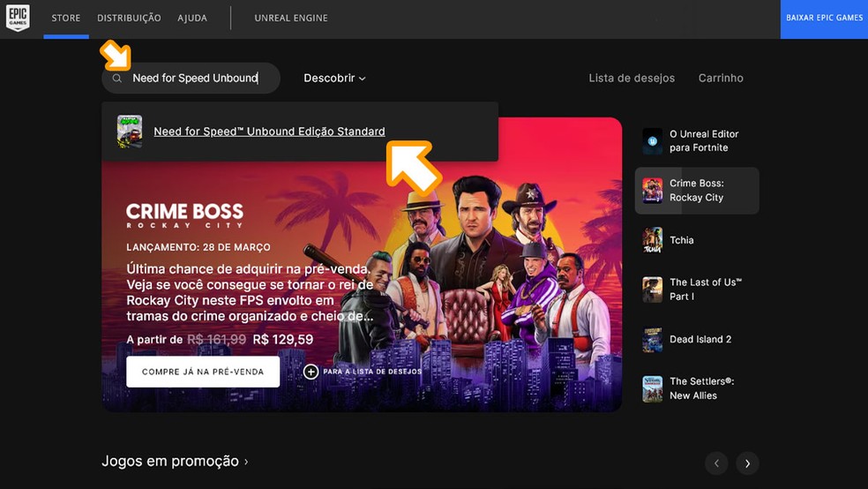Select O Unreal Editor para Fortnite icon
868x489 pixels.
(x=652, y=141)
